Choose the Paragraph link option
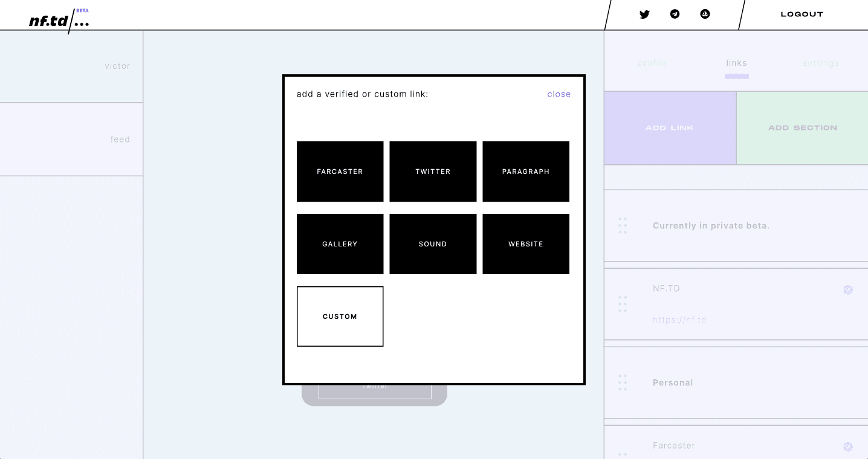This screenshot has width=868, height=459. click(526, 172)
